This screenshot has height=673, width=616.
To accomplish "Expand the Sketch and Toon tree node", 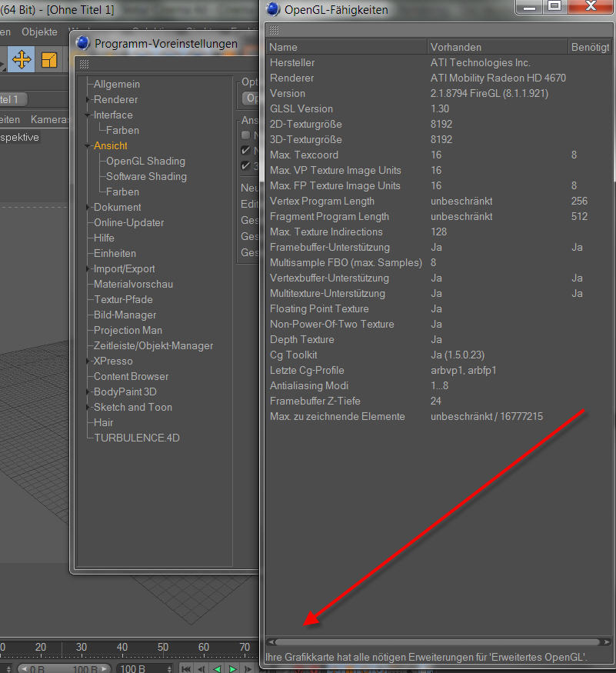I will click(x=88, y=408).
